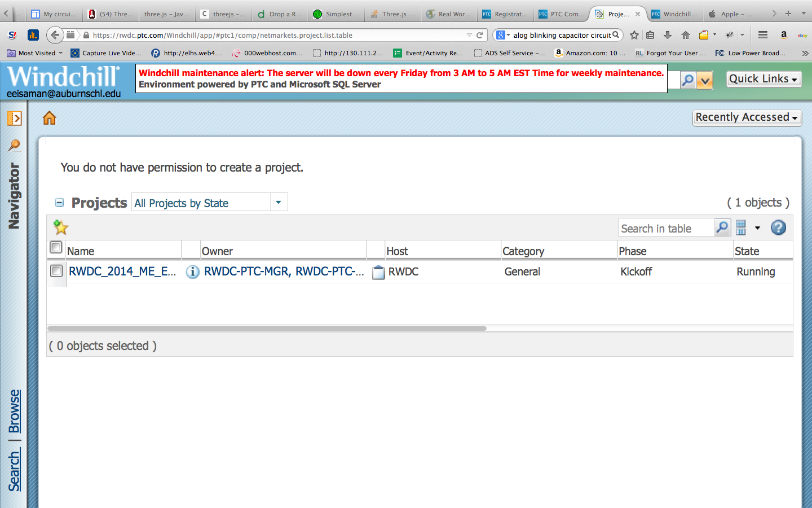Open the browser hamburger menu
This screenshot has width=812, height=508.
pos(763,35)
